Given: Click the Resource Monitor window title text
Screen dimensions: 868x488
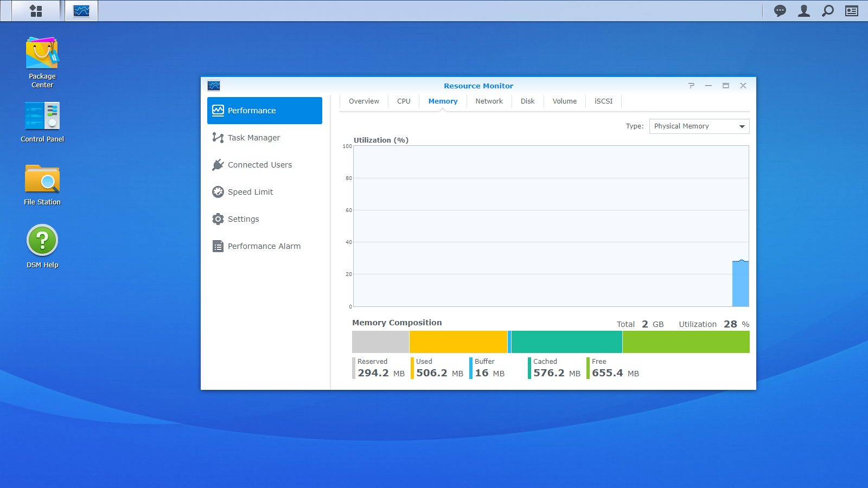Looking at the screenshot, I should [x=478, y=86].
